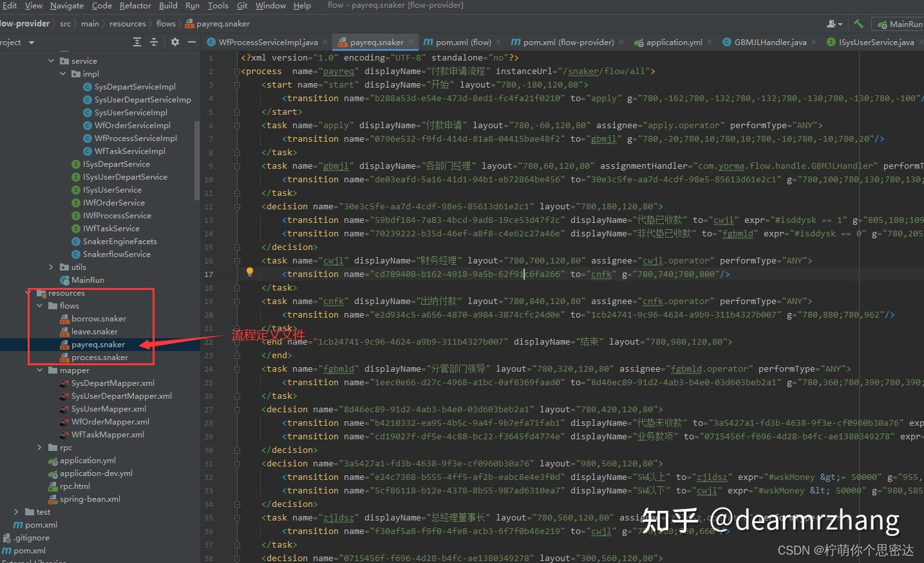
Task: Open the Refactor menu
Action: point(135,5)
